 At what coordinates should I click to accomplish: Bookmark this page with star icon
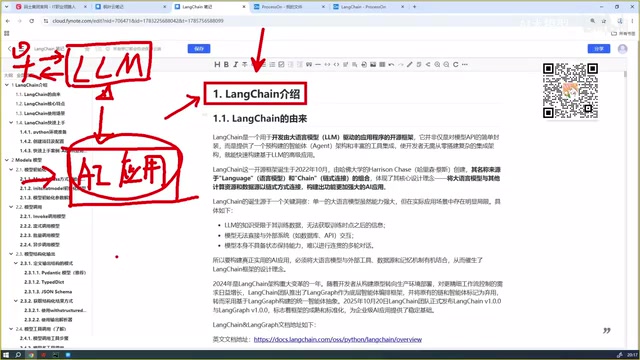[604, 21]
